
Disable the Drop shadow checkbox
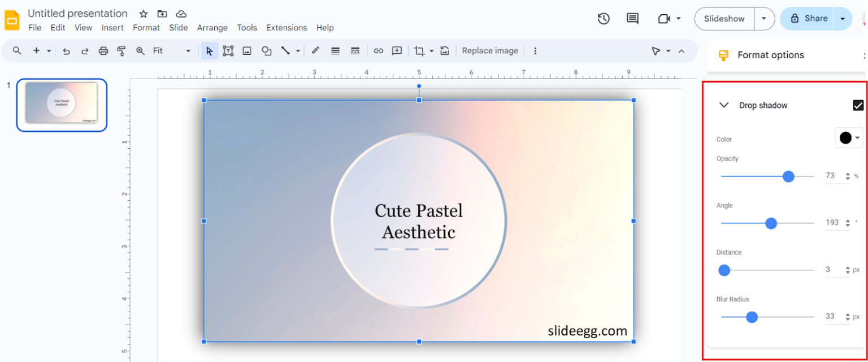pyautogui.click(x=858, y=105)
